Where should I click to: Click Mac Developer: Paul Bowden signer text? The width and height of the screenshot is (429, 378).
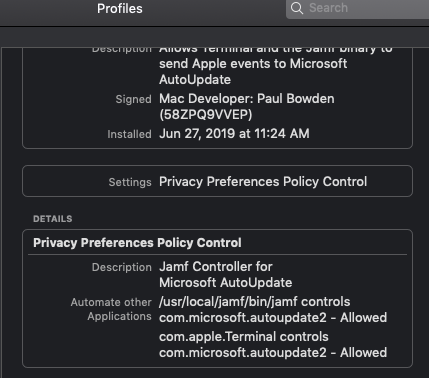click(247, 99)
